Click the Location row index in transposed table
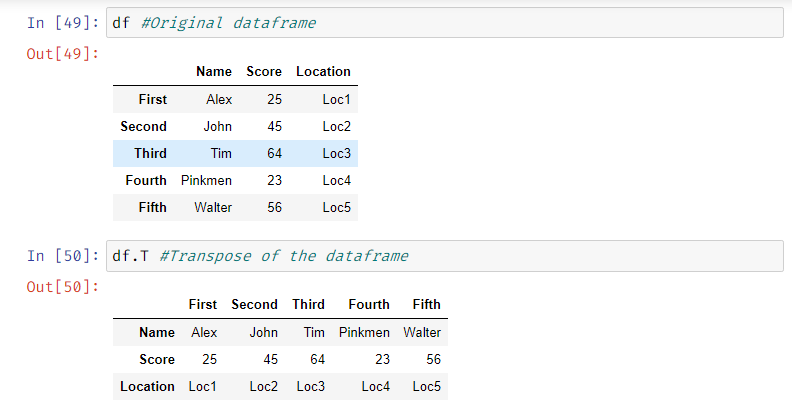This screenshot has height=411, width=792. (147, 386)
